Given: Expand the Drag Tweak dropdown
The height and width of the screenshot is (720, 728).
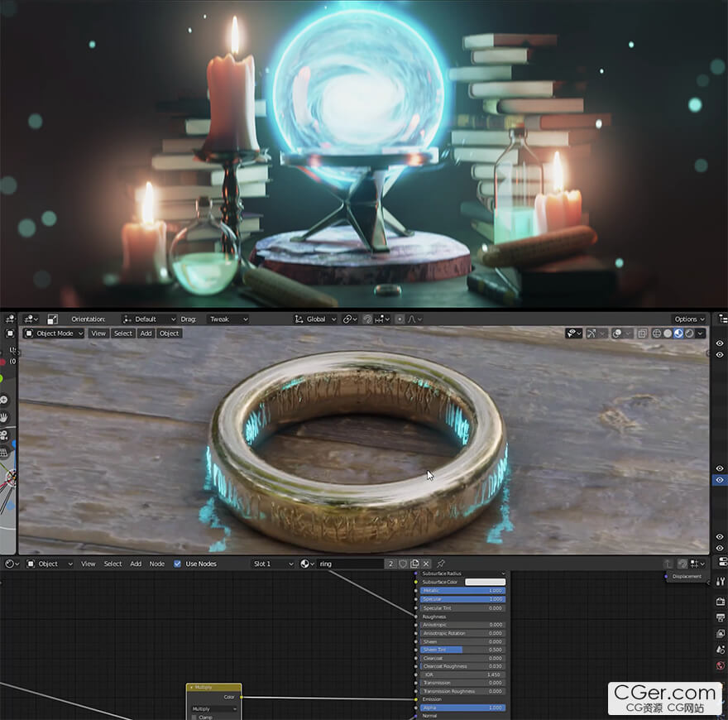Looking at the screenshot, I should point(227,319).
